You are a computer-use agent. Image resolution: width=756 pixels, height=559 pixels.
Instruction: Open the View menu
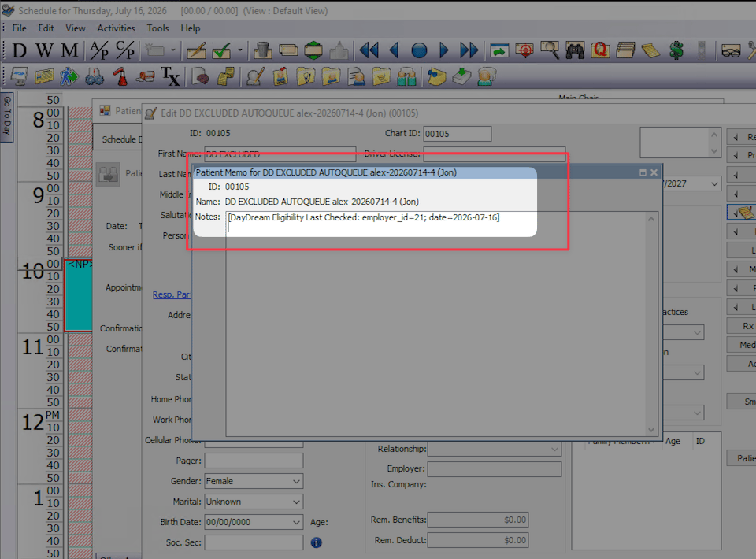point(76,28)
